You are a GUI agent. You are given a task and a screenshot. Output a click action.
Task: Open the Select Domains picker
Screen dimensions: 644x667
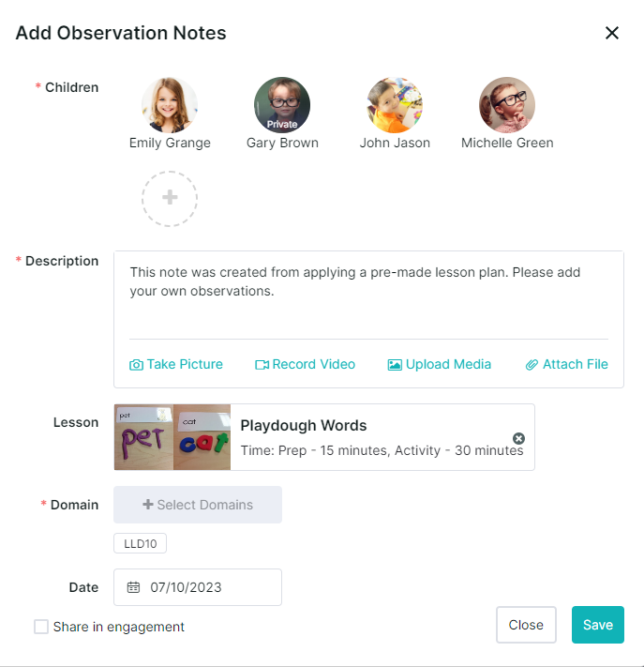(198, 505)
